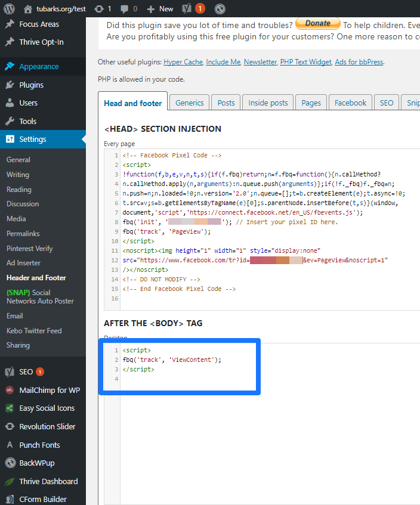Click the Plugins menu icon
The height and width of the screenshot is (505, 420).
pyautogui.click(x=10, y=85)
